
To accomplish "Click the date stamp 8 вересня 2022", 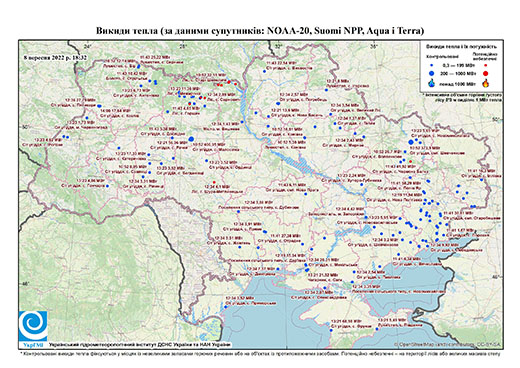I will pyautogui.click(x=55, y=57).
